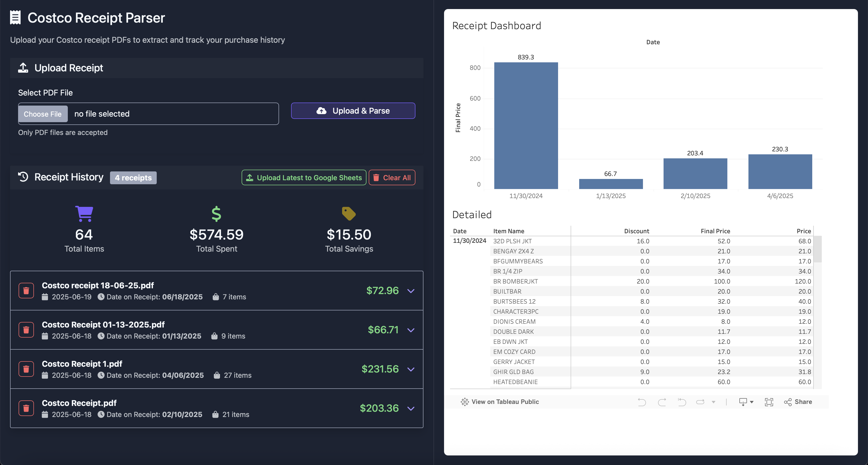Enter Tableau full screen mode
Image resolution: width=868 pixels, height=465 pixels.
769,402
